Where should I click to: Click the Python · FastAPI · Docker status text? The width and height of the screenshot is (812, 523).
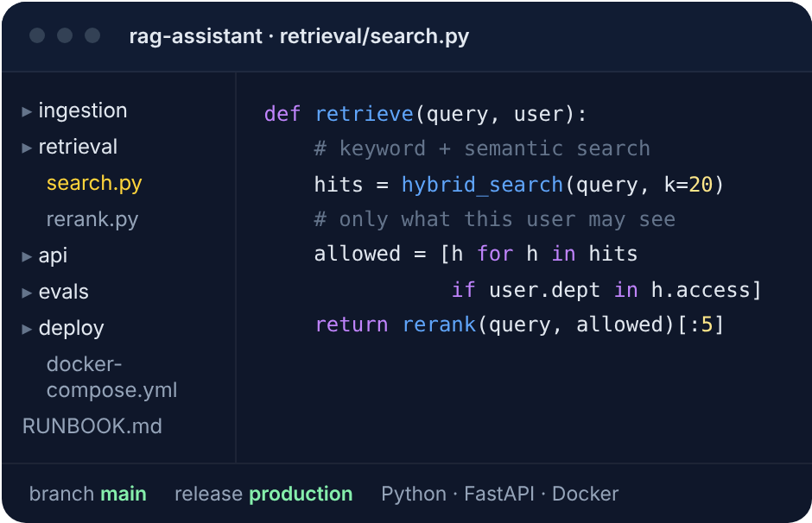pos(500,494)
